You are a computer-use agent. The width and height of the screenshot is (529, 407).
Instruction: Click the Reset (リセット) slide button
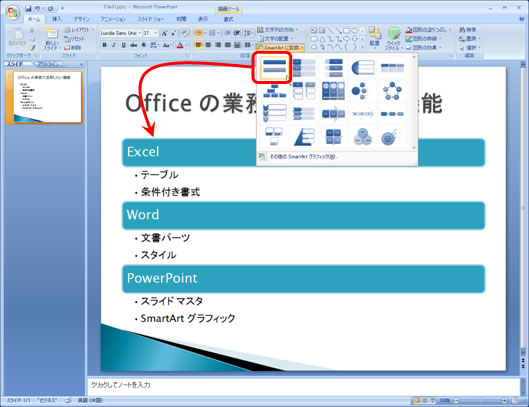75,38
